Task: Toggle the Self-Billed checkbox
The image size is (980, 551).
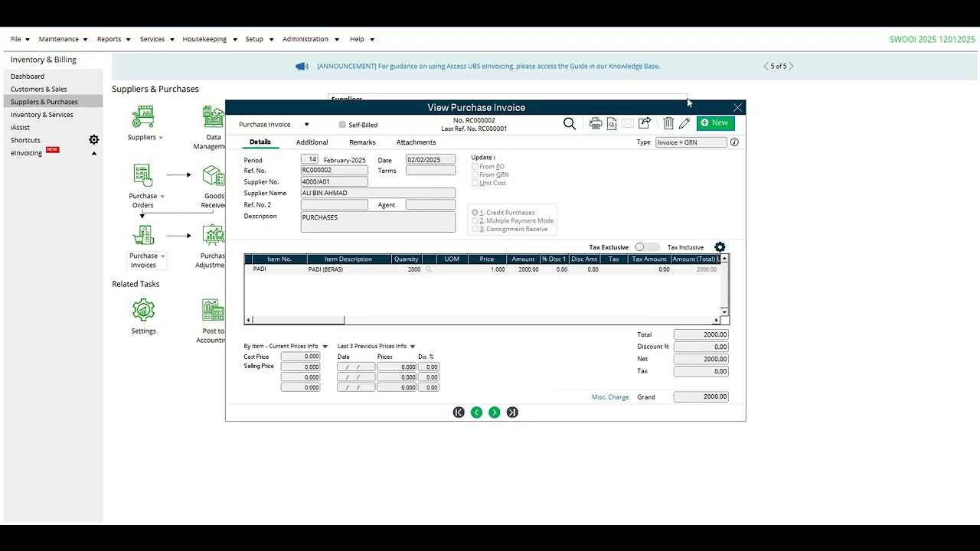Action: pos(342,125)
